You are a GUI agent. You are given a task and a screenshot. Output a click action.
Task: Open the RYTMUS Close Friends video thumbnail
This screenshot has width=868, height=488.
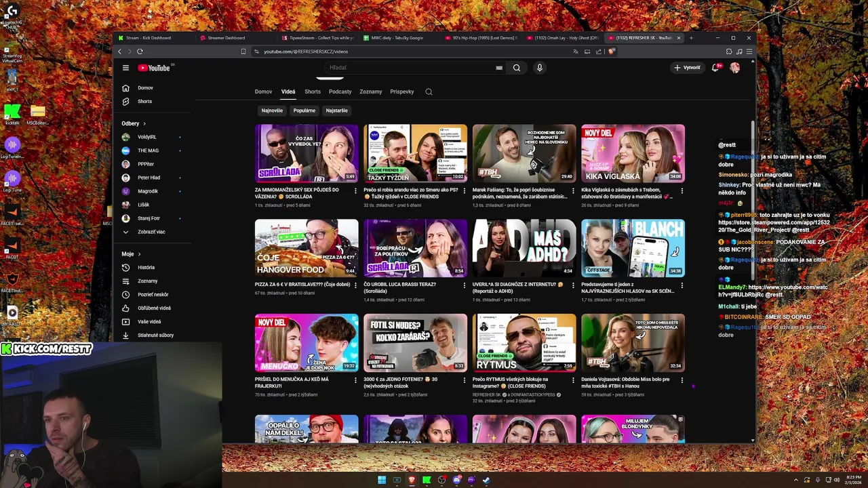tap(524, 343)
